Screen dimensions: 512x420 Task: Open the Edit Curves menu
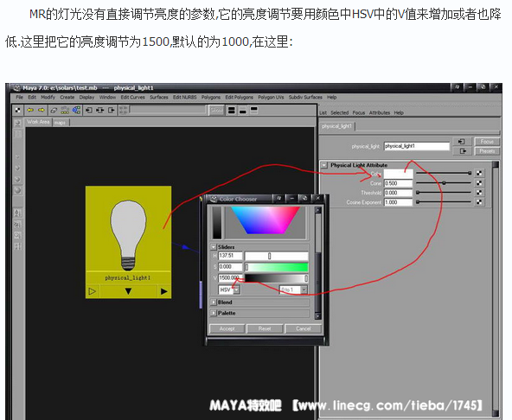132,98
